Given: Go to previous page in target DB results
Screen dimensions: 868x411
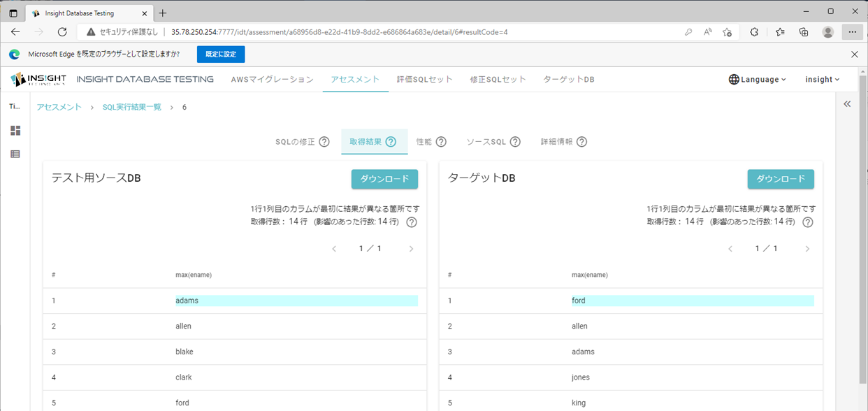Looking at the screenshot, I should [x=730, y=249].
